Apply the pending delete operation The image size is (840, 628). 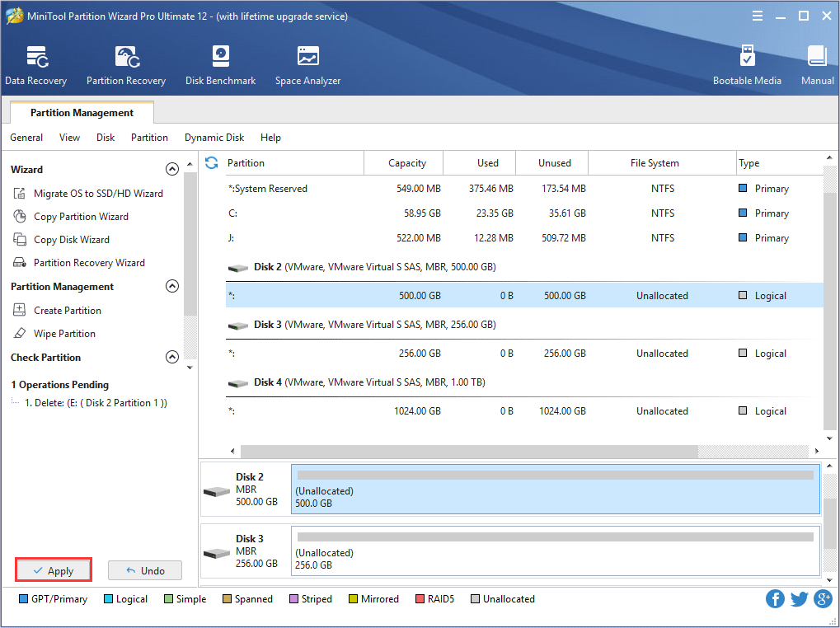[53, 569]
